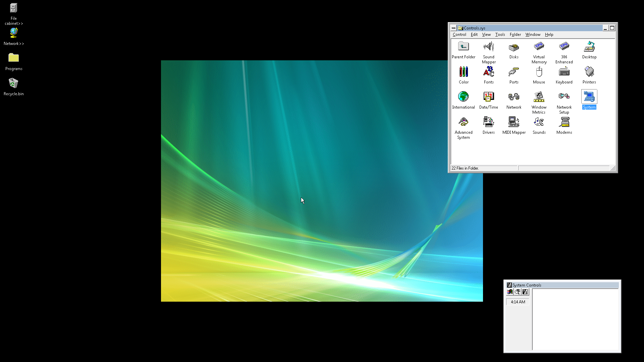
Task: Select the highlighted System icon
Action: pos(589,97)
